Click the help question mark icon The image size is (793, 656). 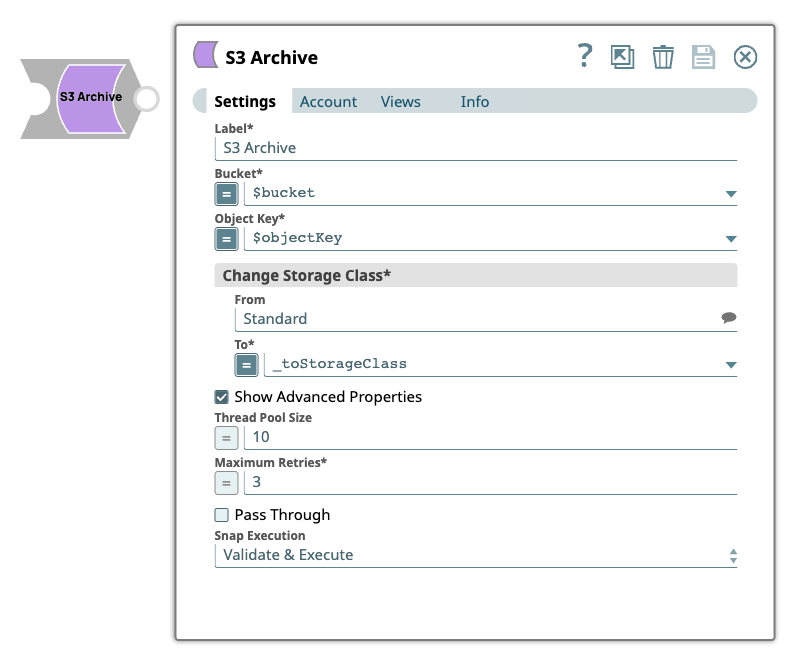[x=585, y=56]
